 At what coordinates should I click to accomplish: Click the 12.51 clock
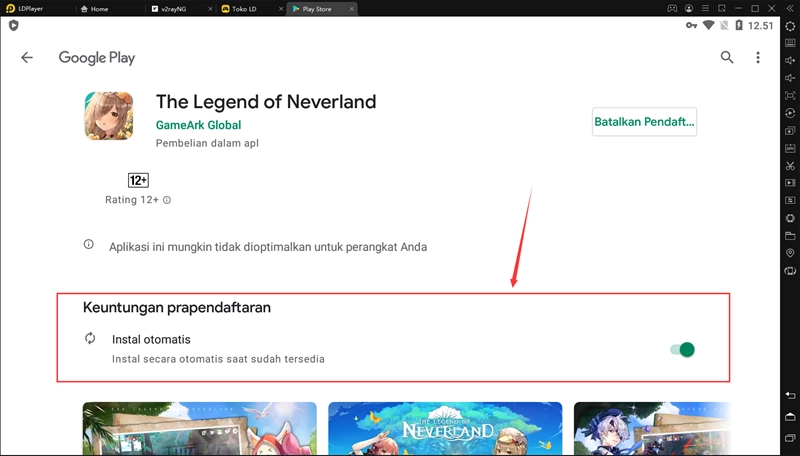[760, 26]
